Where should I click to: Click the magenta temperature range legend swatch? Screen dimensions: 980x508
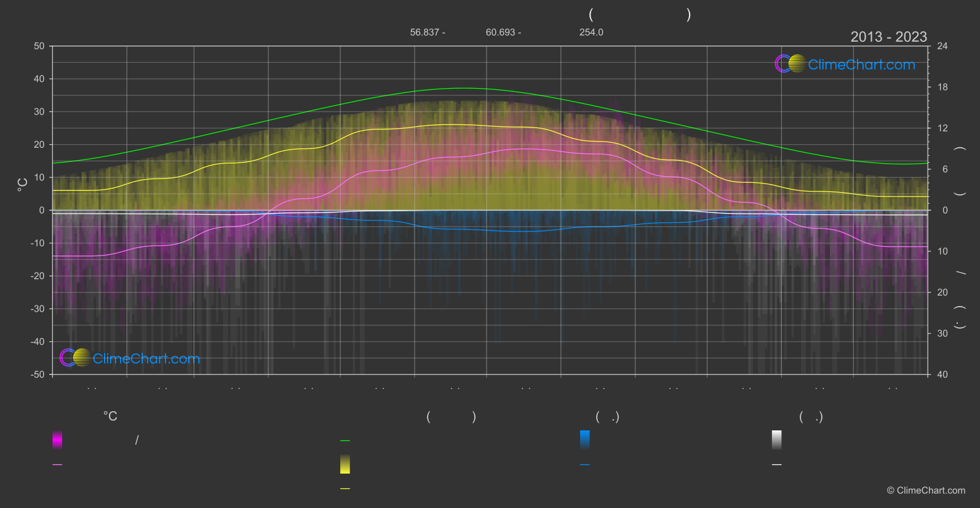click(57, 440)
